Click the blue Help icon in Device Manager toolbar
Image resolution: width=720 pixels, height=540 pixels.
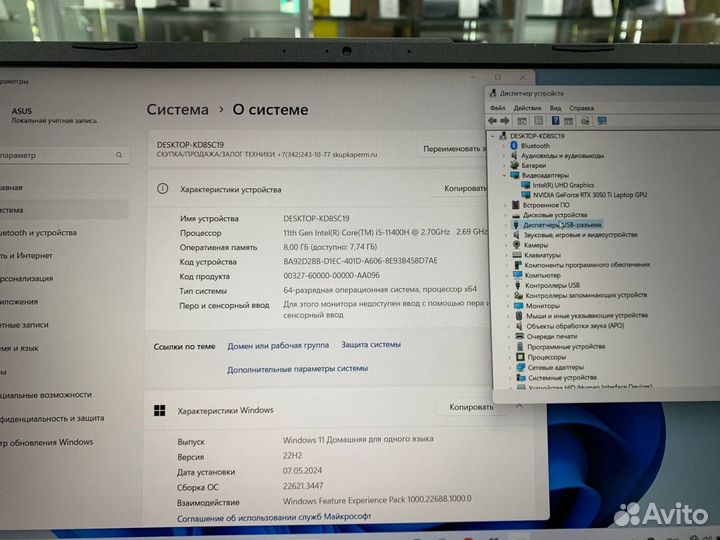[555, 121]
